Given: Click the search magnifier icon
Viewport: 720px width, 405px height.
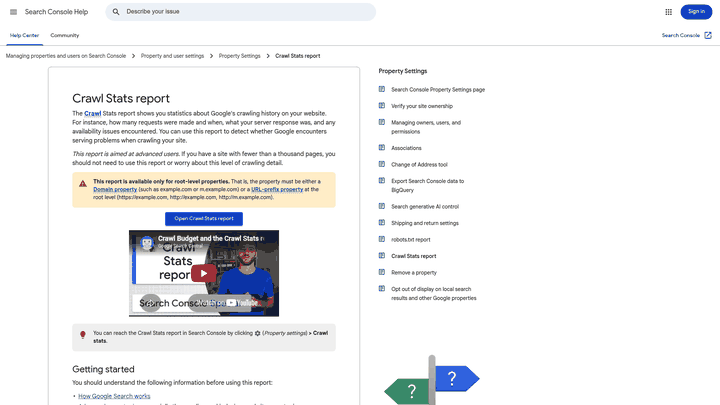Looking at the screenshot, I should (116, 11).
